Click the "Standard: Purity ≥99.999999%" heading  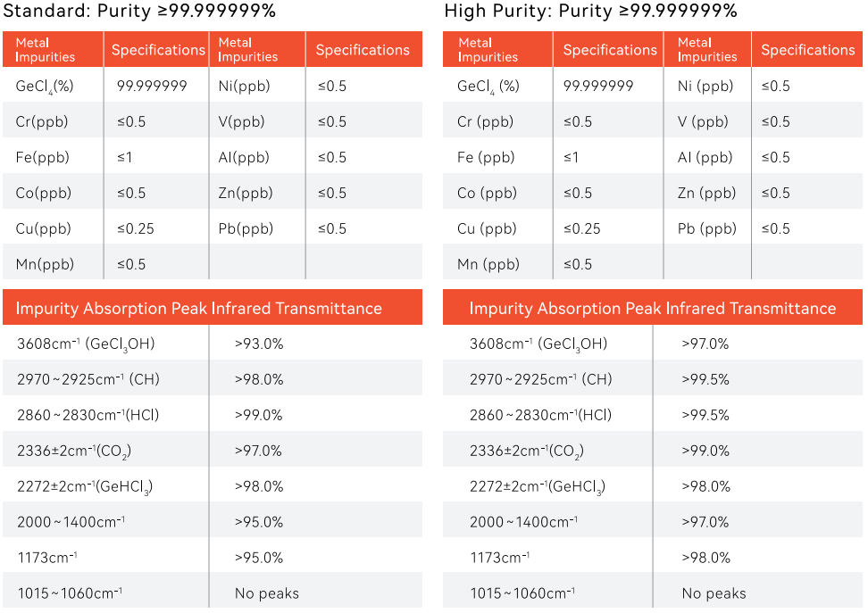[140, 12]
